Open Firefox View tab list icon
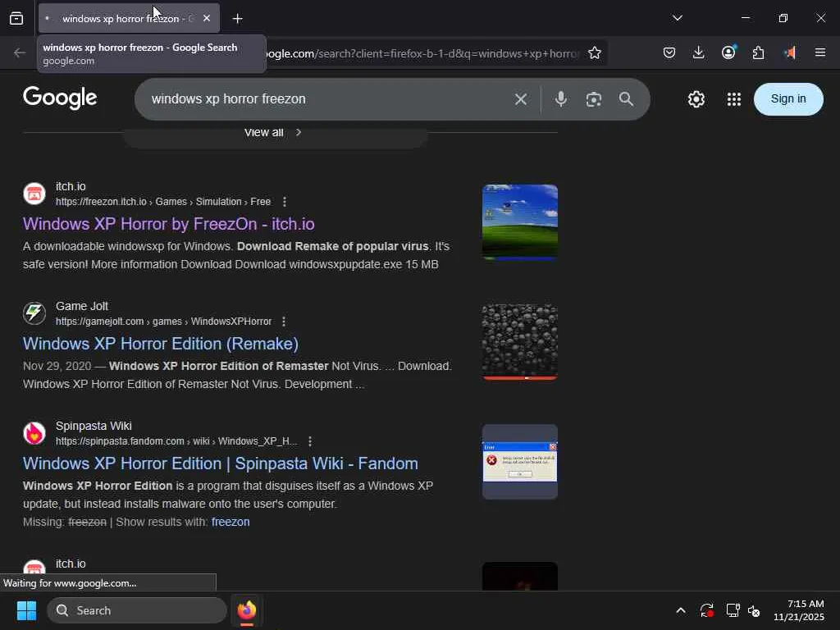 tap(16, 18)
